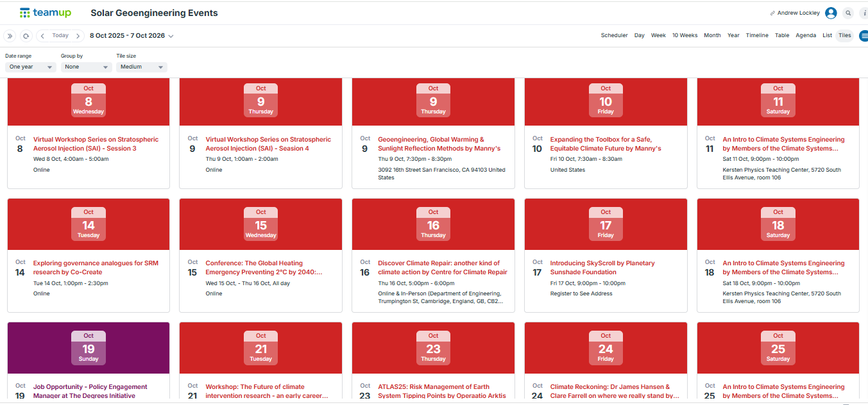
Task: Expand the sidebar with double-chevron icon
Action: click(x=10, y=36)
